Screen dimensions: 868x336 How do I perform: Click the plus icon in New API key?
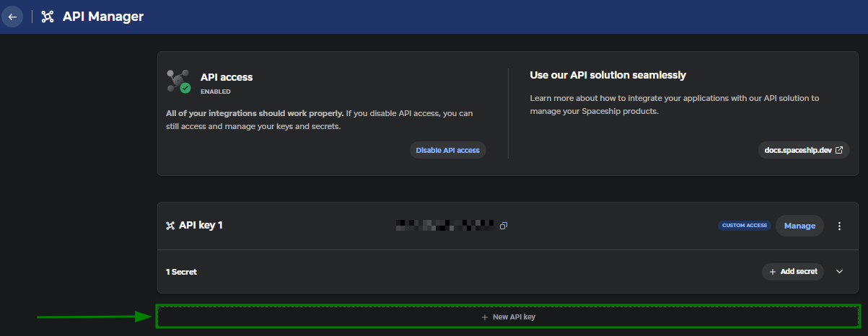(x=485, y=317)
